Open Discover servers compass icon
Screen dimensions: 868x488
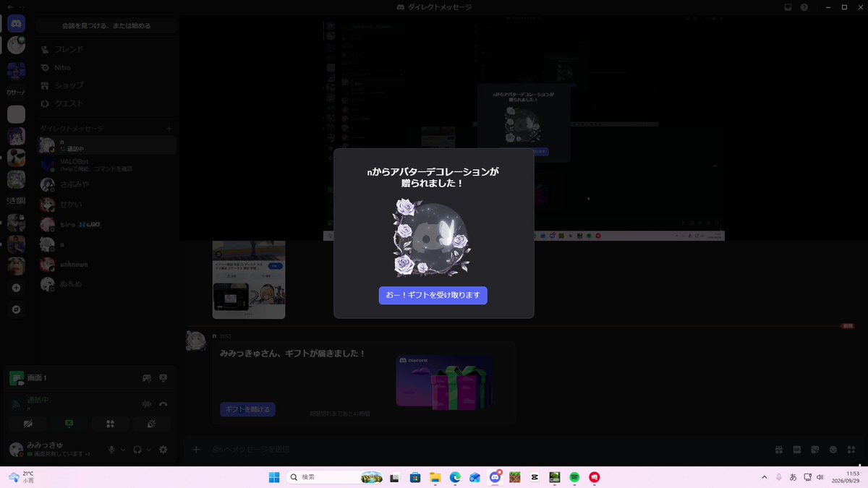(x=16, y=309)
